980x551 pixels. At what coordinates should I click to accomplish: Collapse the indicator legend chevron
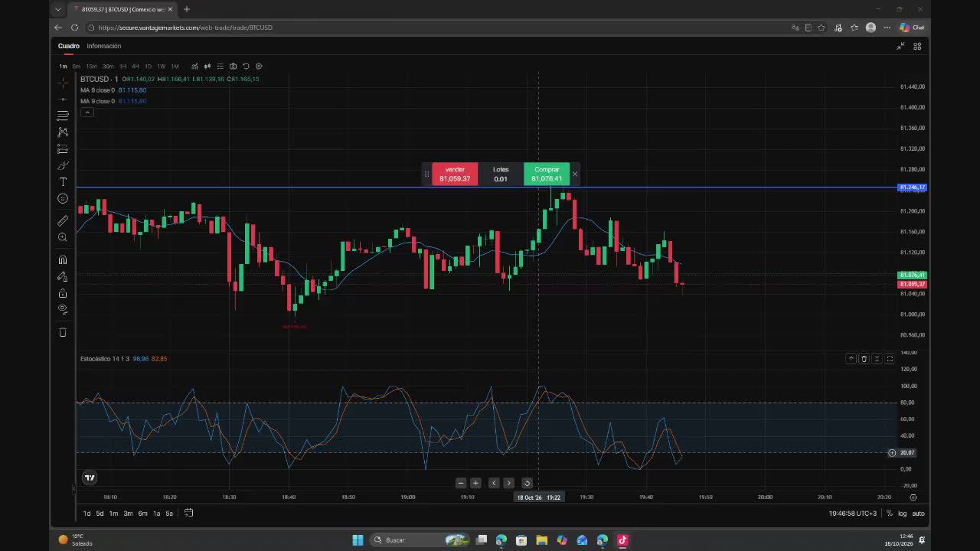pyautogui.click(x=87, y=112)
